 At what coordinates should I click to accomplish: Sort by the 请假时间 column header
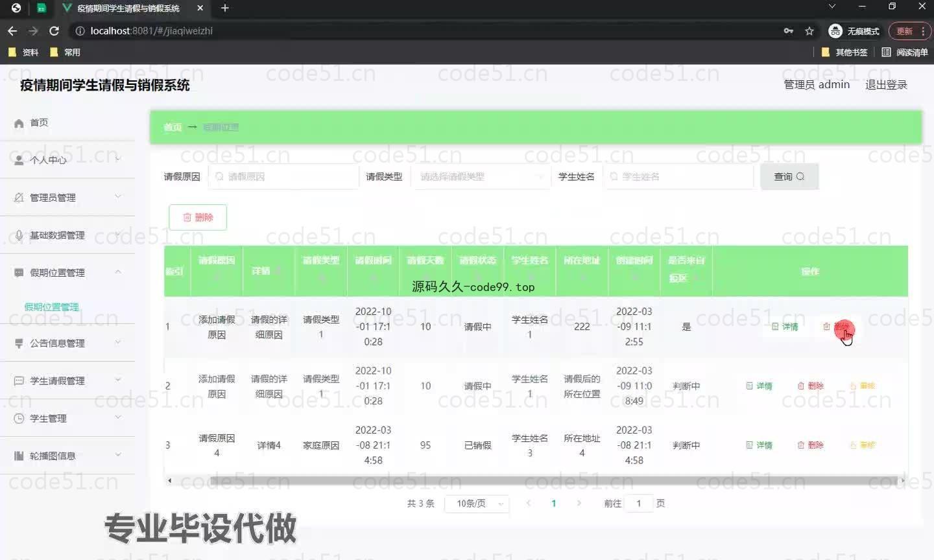coord(373,270)
